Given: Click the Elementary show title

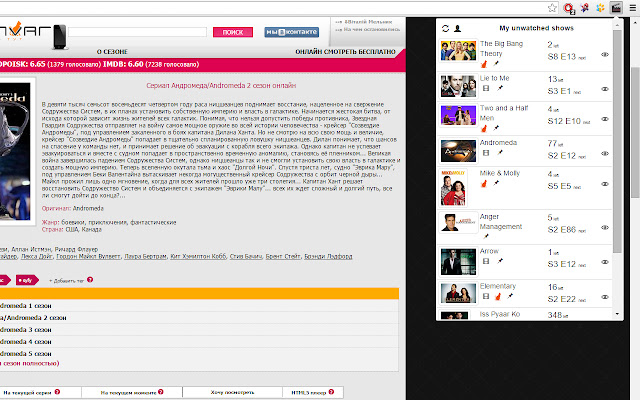Looking at the screenshot, I should [498, 286].
